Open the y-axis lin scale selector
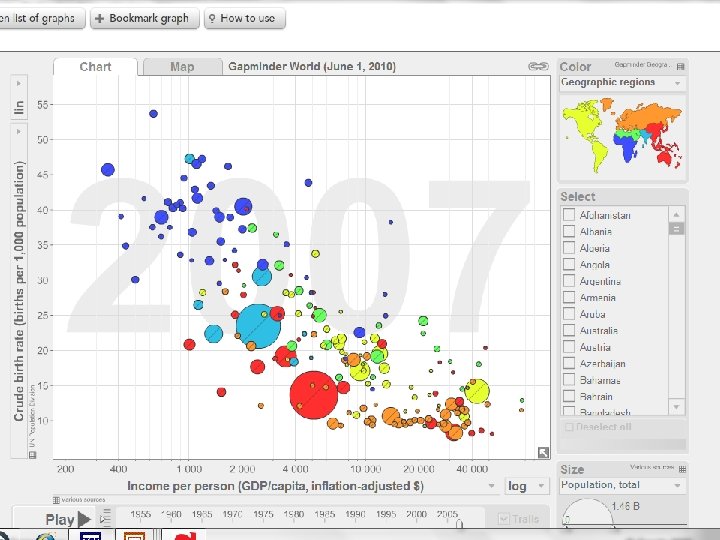 click(19, 98)
